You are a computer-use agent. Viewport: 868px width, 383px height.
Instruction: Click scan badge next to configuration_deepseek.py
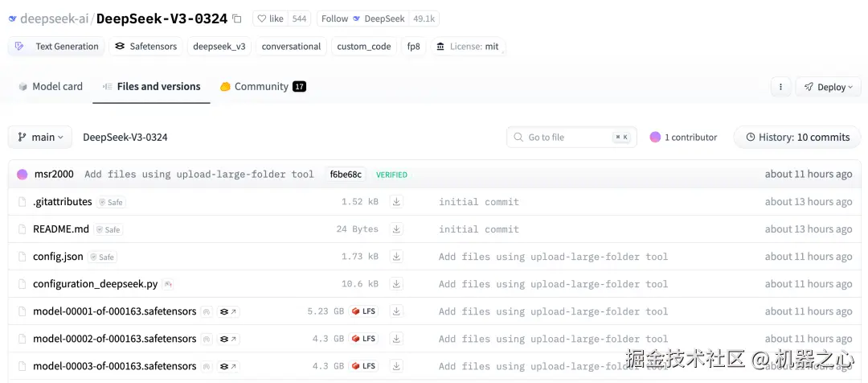pos(168,284)
